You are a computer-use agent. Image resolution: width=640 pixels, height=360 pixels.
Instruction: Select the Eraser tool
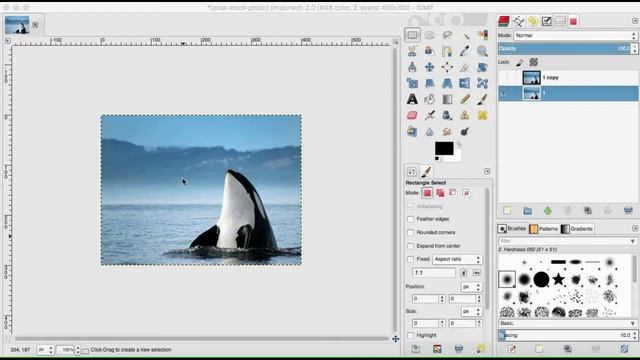coord(412,115)
